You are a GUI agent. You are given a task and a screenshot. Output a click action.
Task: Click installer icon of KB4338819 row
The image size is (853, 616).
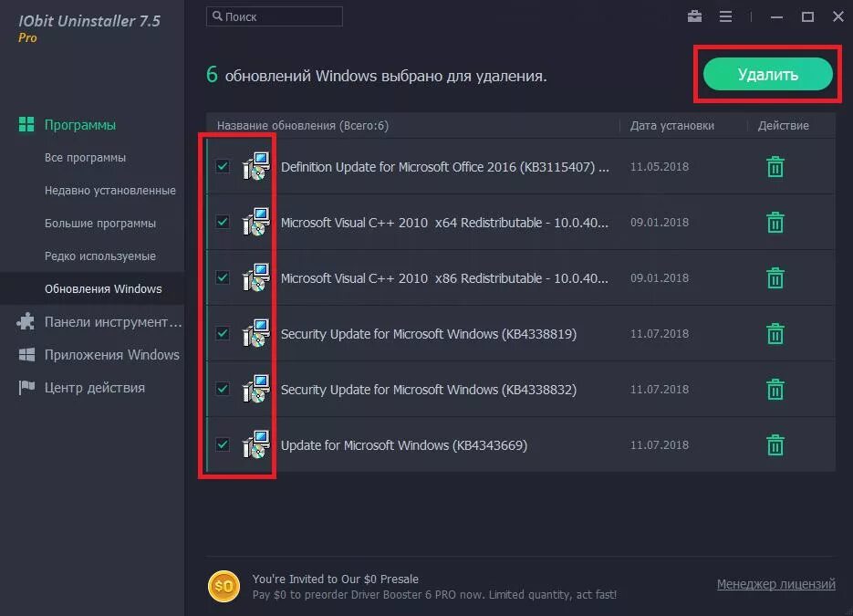pyautogui.click(x=255, y=334)
